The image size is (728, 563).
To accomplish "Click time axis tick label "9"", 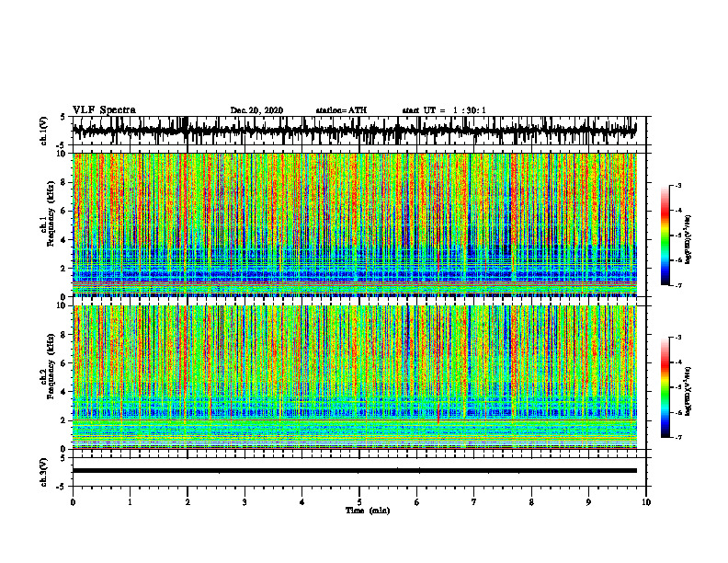I will pos(588,502).
